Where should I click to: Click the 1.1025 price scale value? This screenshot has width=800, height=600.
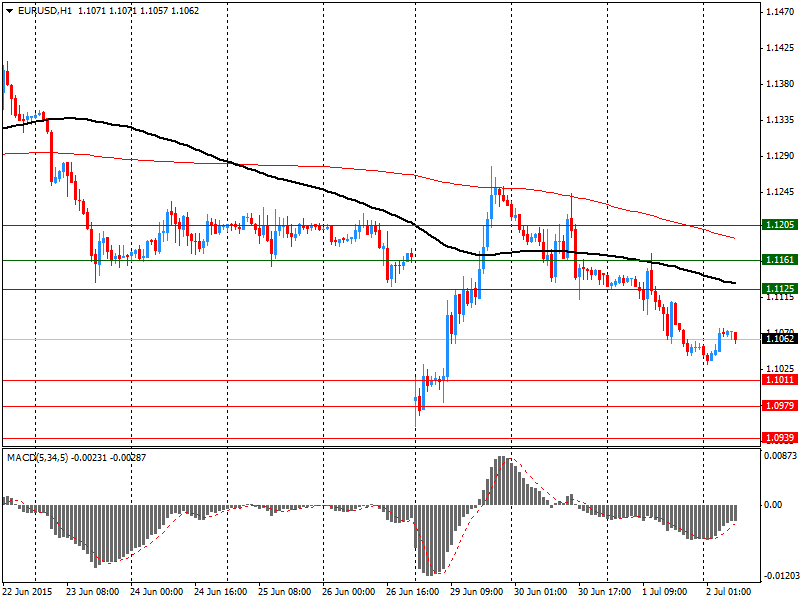(x=780, y=368)
